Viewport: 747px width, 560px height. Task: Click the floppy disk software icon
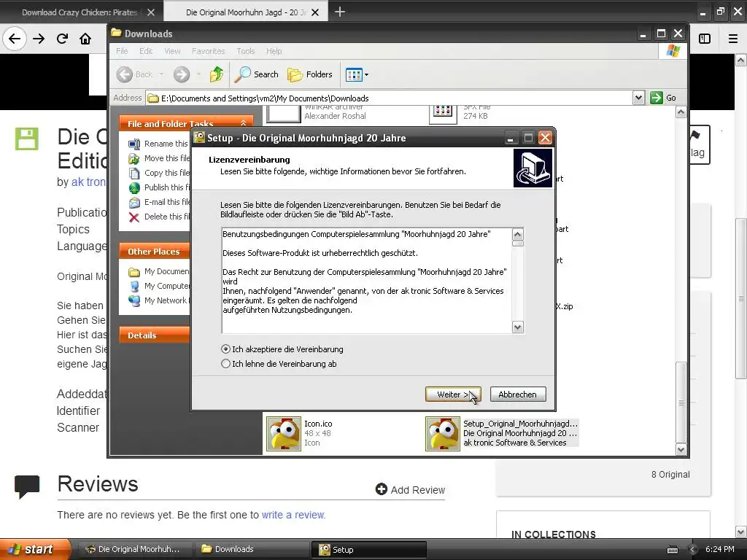tap(27, 139)
